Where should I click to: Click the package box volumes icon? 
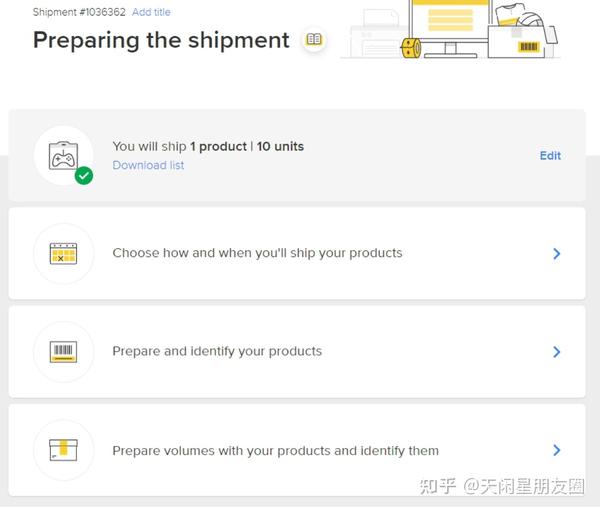pos(63,450)
